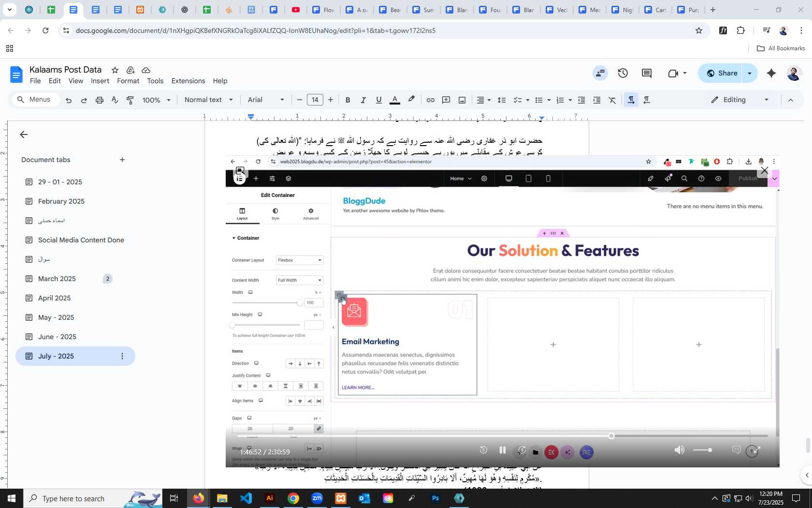The height and width of the screenshot is (508, 812).
Task: Toggle Underline formatting
Action: pos(379,100)
